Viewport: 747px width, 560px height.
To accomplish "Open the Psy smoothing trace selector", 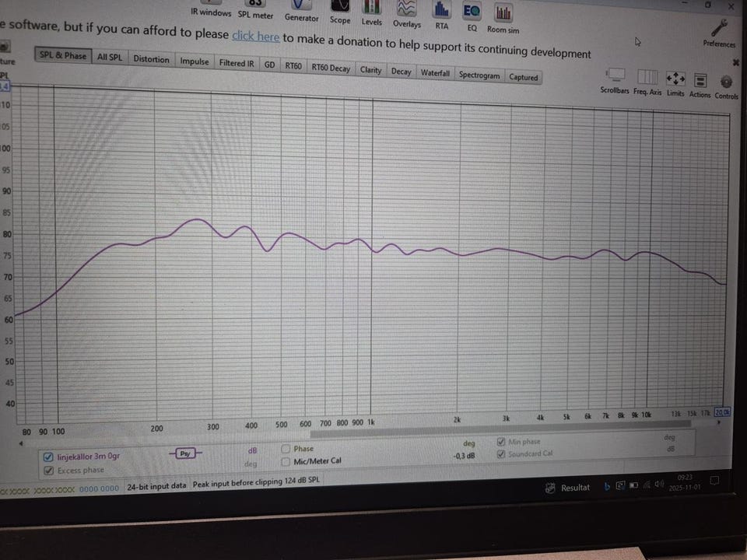I will pyautogui.click(x=185, y=453).
